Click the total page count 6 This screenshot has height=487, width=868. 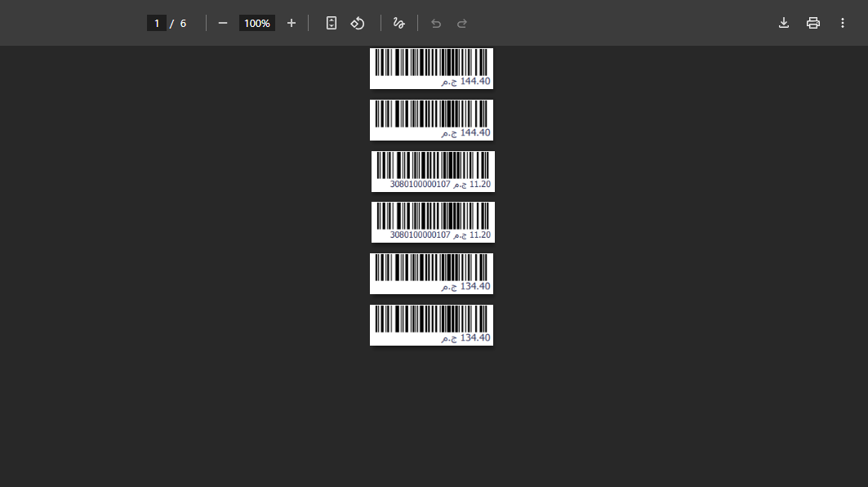pos(183,23)
